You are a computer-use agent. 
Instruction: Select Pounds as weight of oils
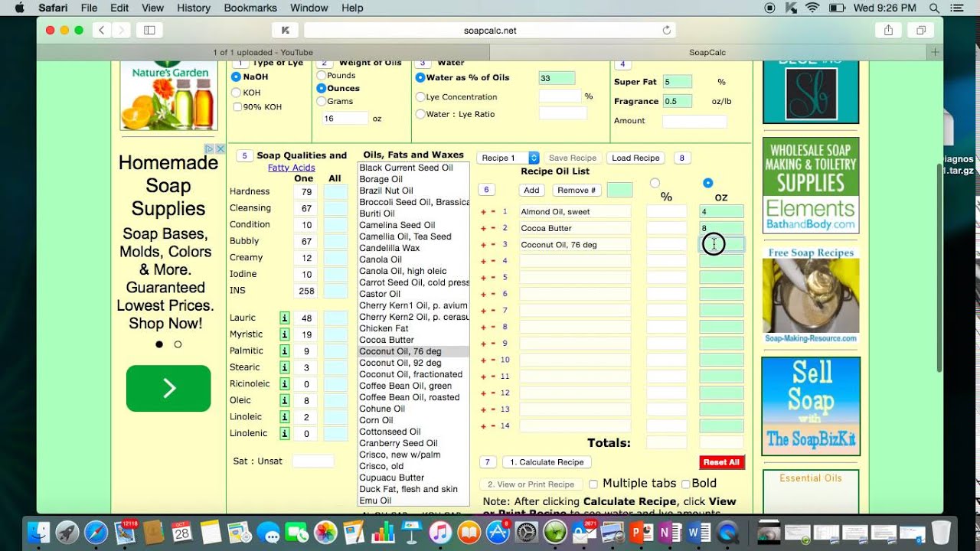322,76
